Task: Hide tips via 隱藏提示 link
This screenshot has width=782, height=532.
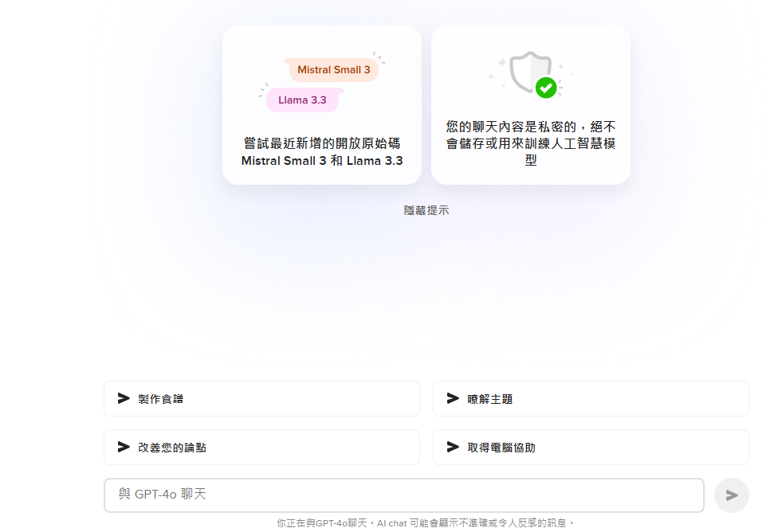Action: (x=426, y=210)
